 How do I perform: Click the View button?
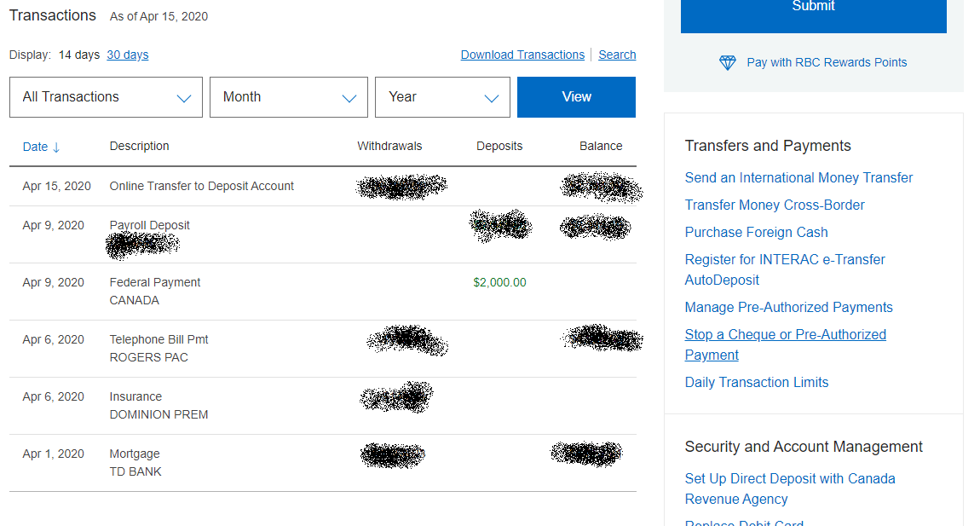(576, 97)
